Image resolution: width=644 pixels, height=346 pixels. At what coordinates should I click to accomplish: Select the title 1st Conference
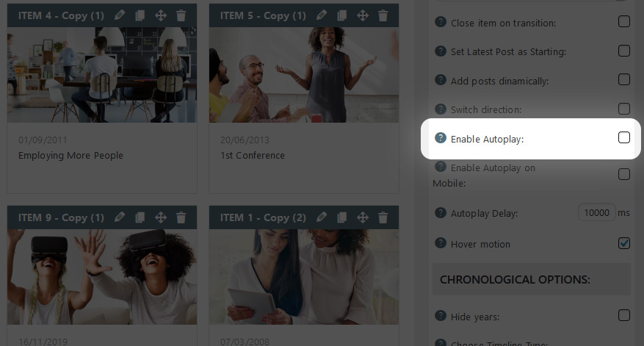(x=252, y=155)
